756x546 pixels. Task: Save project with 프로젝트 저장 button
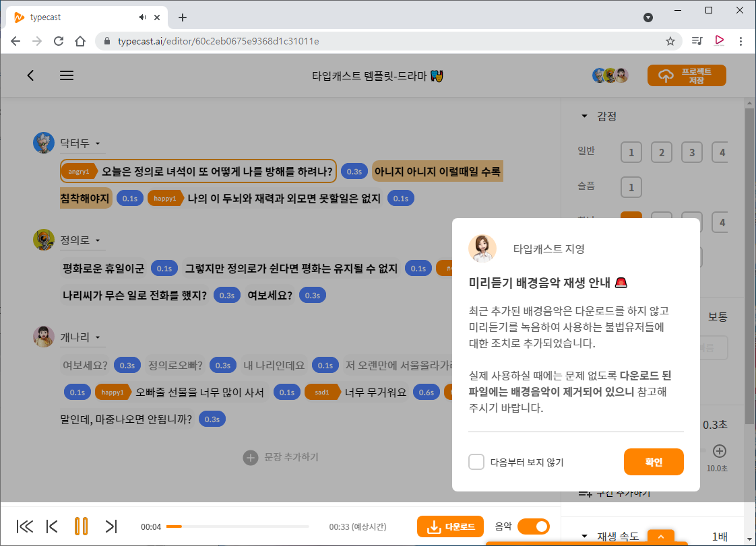pos(687,75)
